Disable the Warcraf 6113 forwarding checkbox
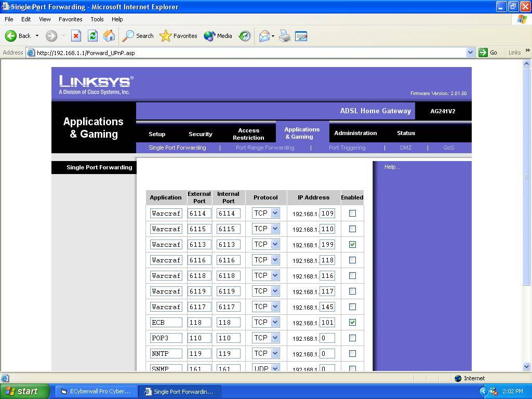532x399 pixels. [353, 245]
